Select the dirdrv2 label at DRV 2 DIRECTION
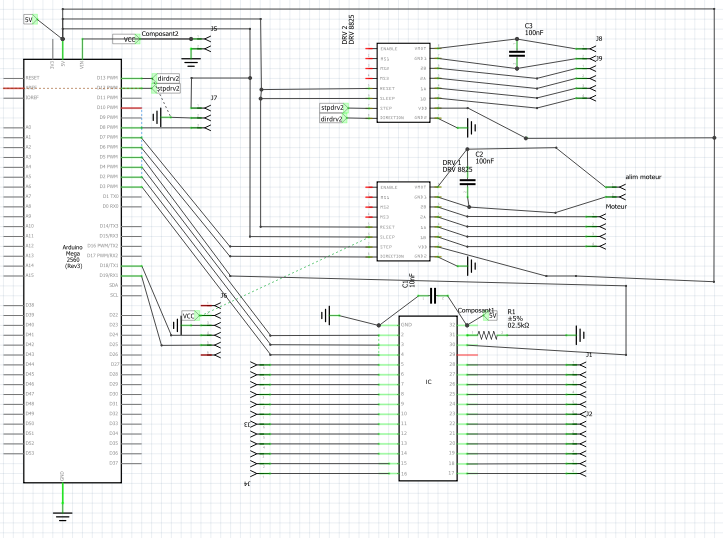 [332, 118]
